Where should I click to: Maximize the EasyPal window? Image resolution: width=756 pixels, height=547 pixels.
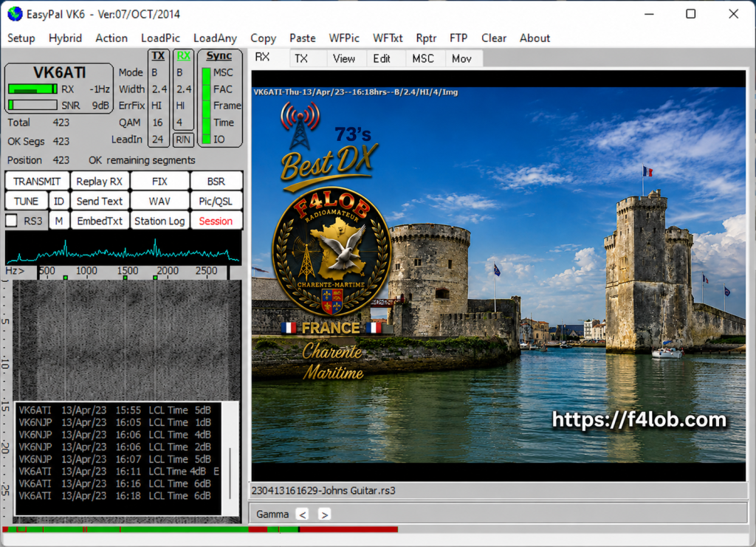(690, 13)
